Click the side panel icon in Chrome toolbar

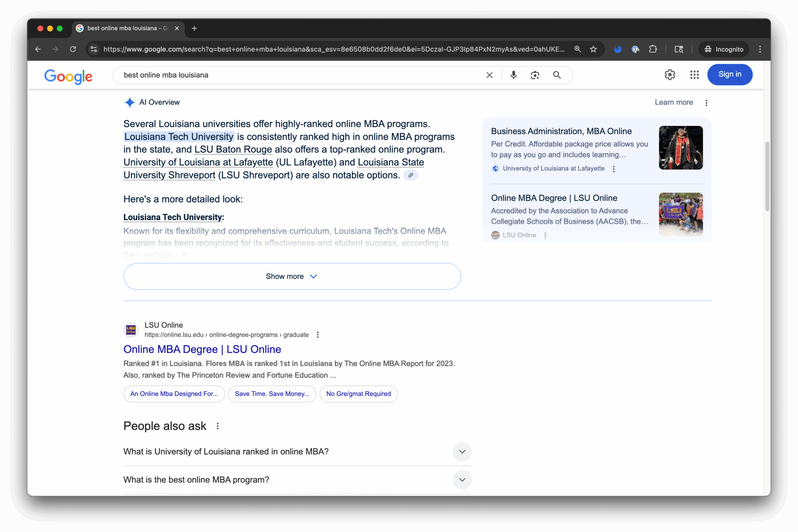point(678,49)
